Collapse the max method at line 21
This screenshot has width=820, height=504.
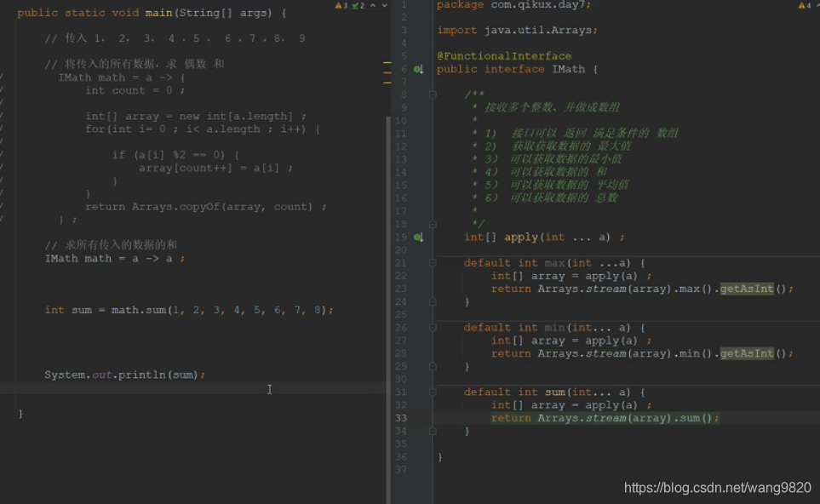click(x=433, y=263)
